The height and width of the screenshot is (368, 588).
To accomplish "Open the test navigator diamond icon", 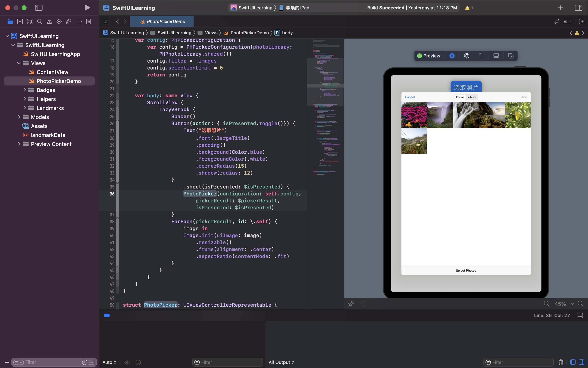I will 59,21.
